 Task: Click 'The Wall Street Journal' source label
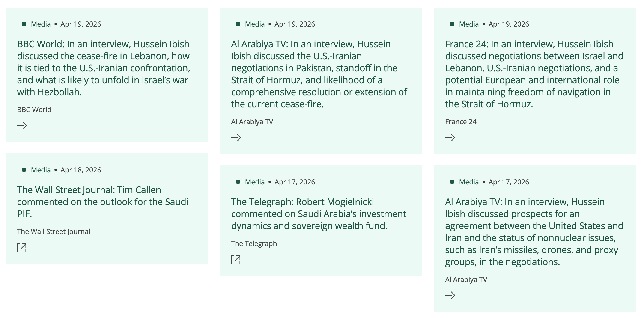pos(54,231)
